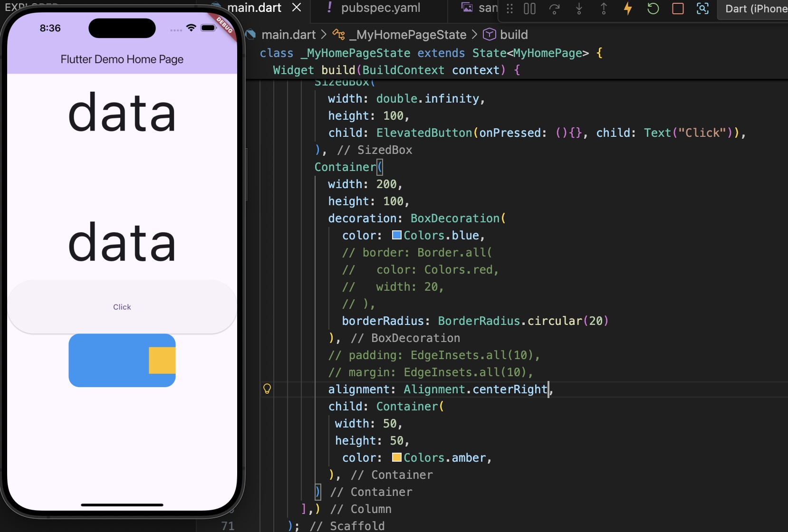
Task: Open the Widget Inspector magnifier icon
Action: coord(702,9)
